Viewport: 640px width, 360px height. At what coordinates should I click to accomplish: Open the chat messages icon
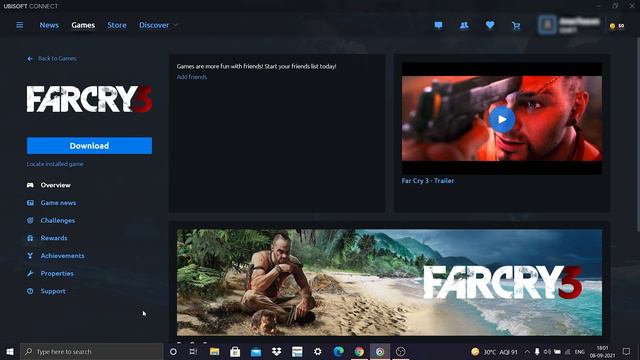coord(438,25)
